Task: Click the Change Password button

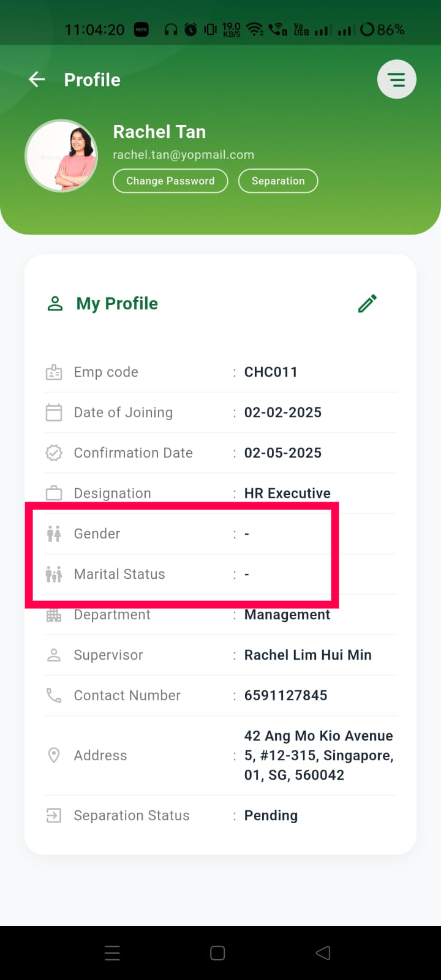Action: click(170, 181)
